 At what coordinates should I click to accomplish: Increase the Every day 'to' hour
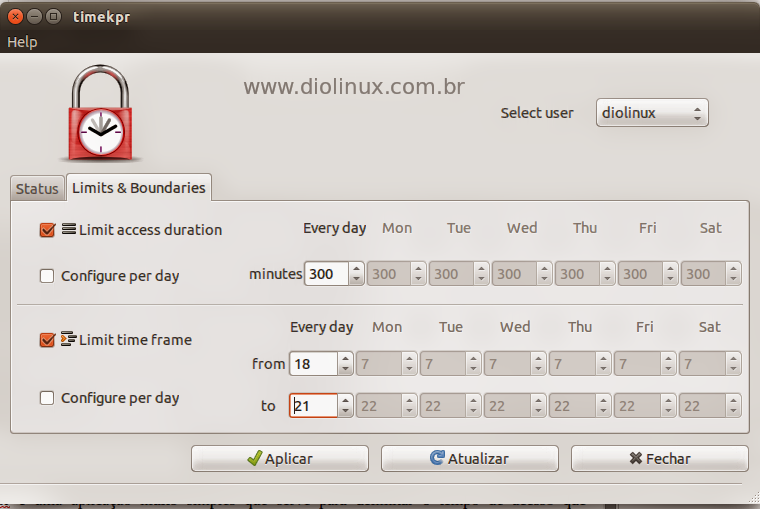tap(345, 400)
